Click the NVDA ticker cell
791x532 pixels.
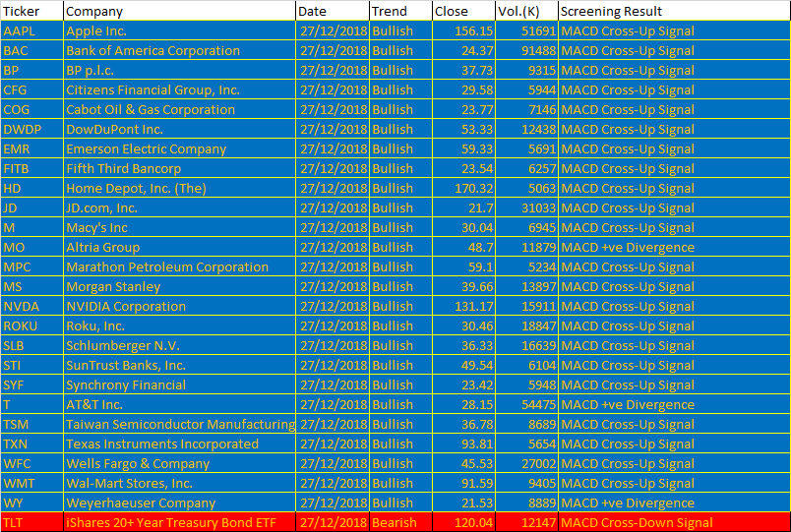pos(31,306)
